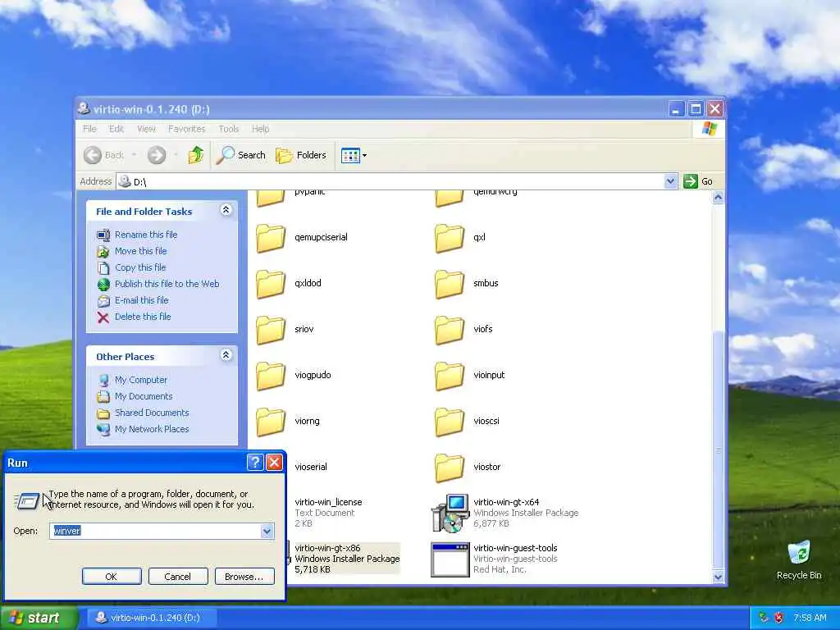The image size is (840, 630).
Task: Go to My Documents in Other Places
Action: (144, 396)
